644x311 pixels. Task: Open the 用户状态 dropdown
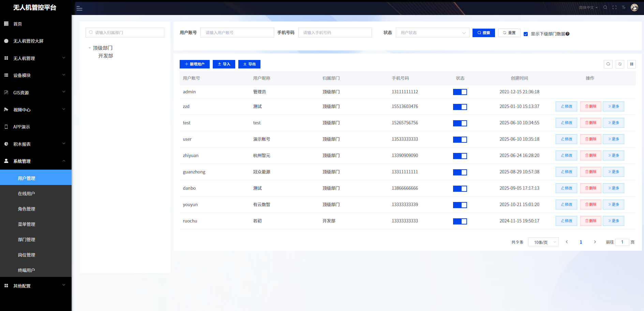[432, 33]
